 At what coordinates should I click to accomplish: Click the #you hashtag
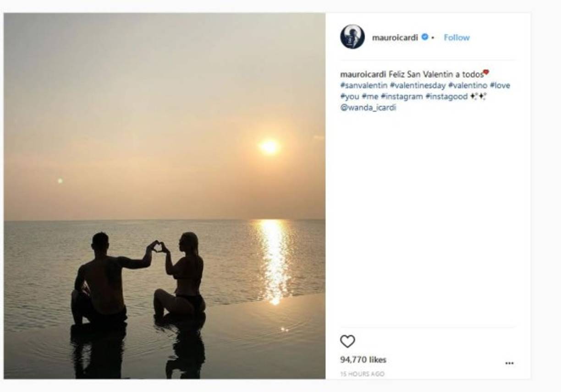click(x=349, y=97)
